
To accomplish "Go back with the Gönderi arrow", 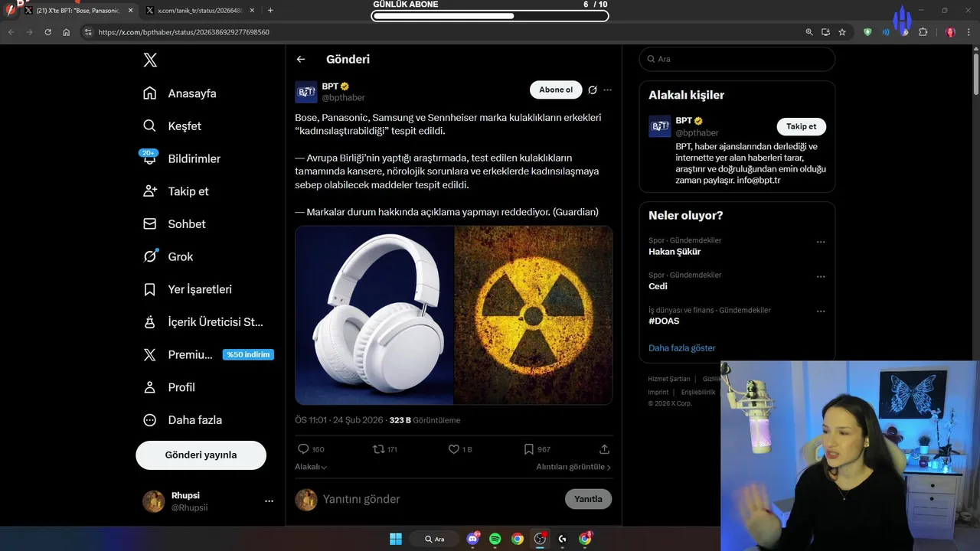I will coord(301,59).
